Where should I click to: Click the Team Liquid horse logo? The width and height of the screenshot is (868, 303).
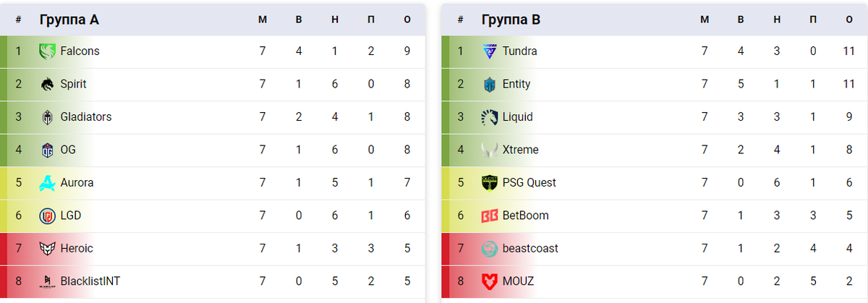490,117
